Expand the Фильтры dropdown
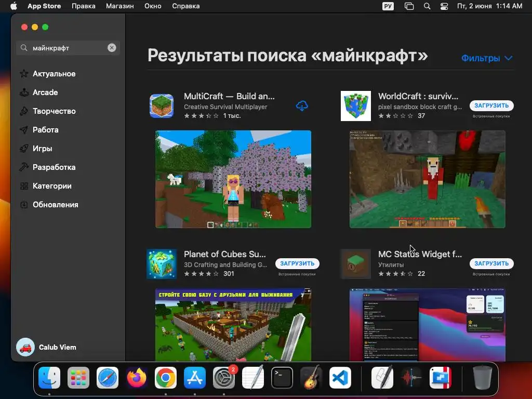 [x=486, y=58]
